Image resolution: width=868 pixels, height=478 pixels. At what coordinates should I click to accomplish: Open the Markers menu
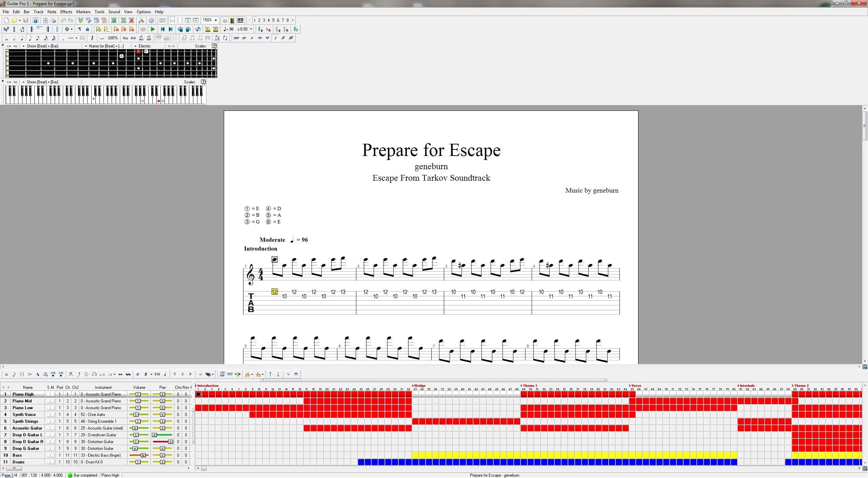(83, 12)
